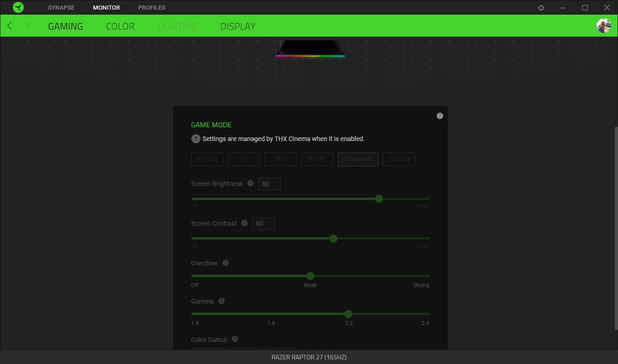This screenshot has height=364, width=618.
Task: Click Gamma '1.8' label
Action: point(271,323)
